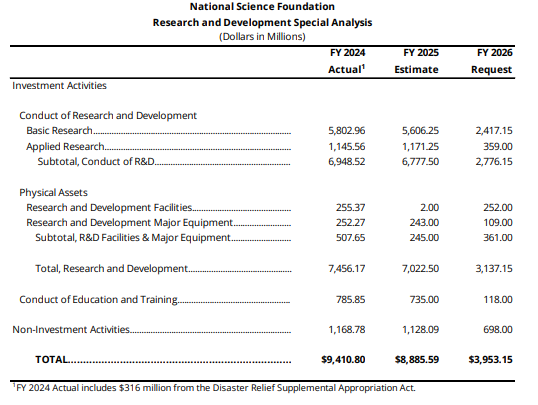Click R&D Facilities value 255.37
This screenshot has height=405, width=538.
click(x=350, y=208)
